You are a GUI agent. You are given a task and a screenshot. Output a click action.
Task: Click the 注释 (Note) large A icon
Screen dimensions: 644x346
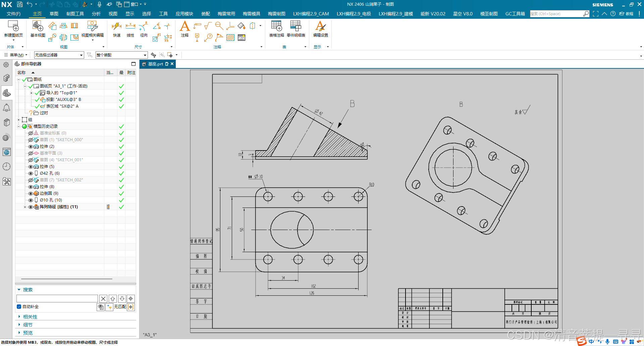click(185, 26)
